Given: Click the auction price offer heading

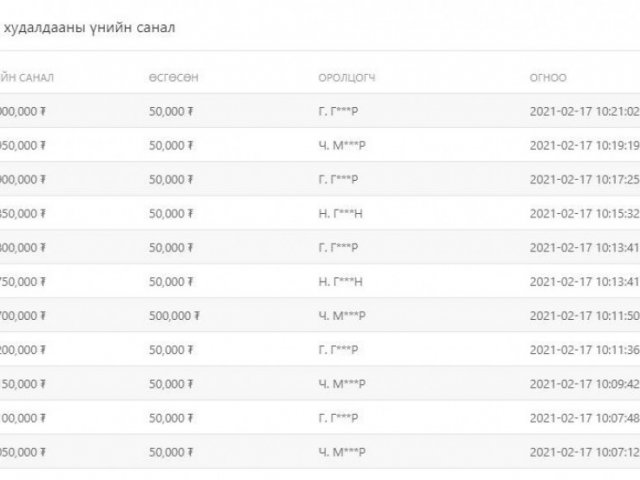Looking at the screenshot, I should point(89,28).
